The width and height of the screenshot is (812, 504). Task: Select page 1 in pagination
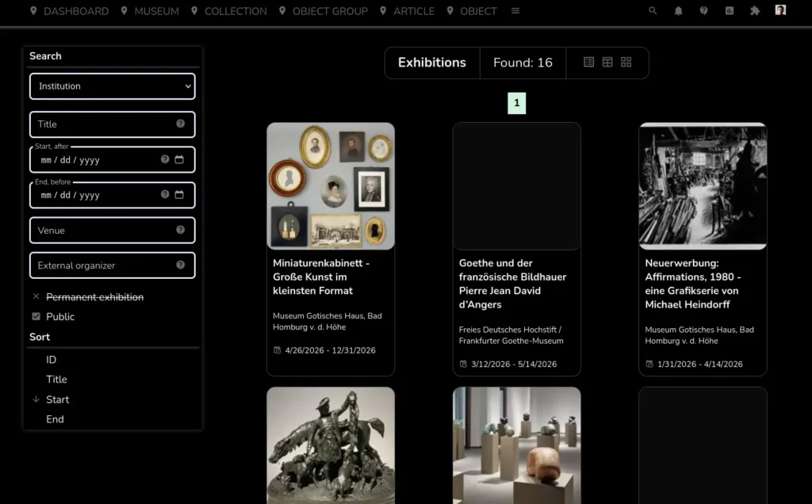[x=516, y=103]
